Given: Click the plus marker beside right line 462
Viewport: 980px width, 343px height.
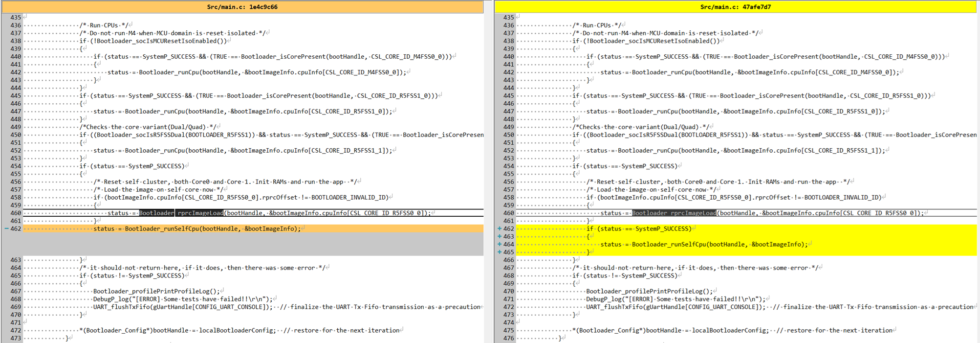Looking at the screenshot, I should 499,229.
